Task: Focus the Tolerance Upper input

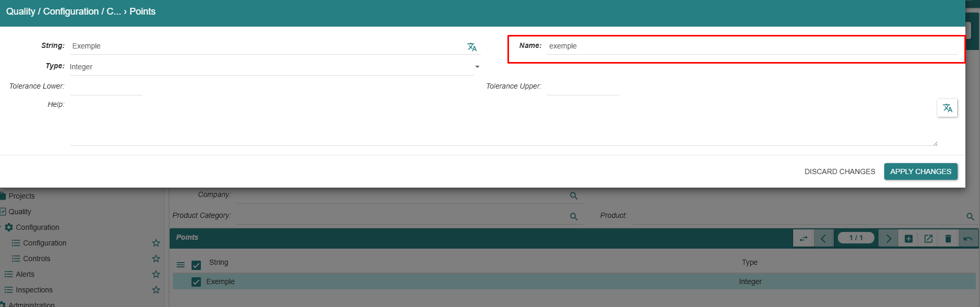Action: [583, 87]
